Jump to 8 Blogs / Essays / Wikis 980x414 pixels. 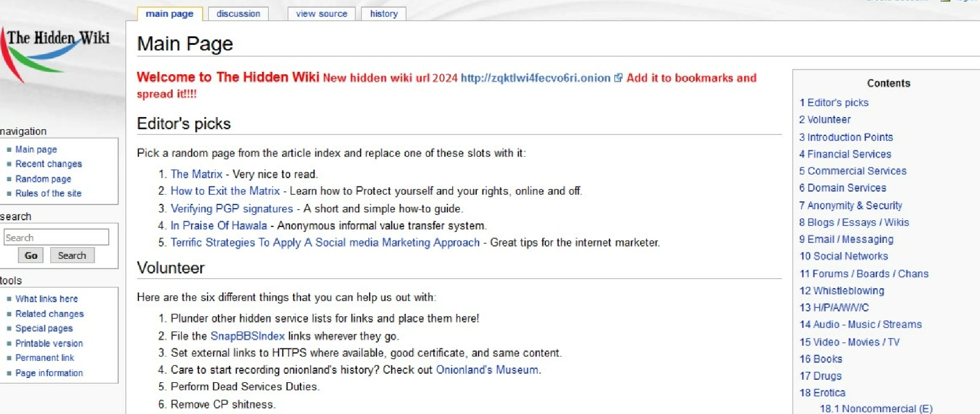854,222
